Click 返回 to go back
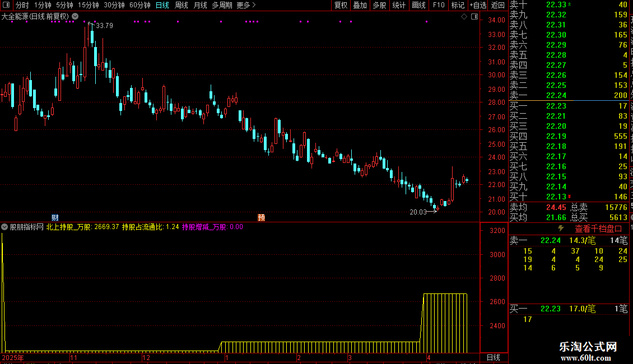 [498, 5]
